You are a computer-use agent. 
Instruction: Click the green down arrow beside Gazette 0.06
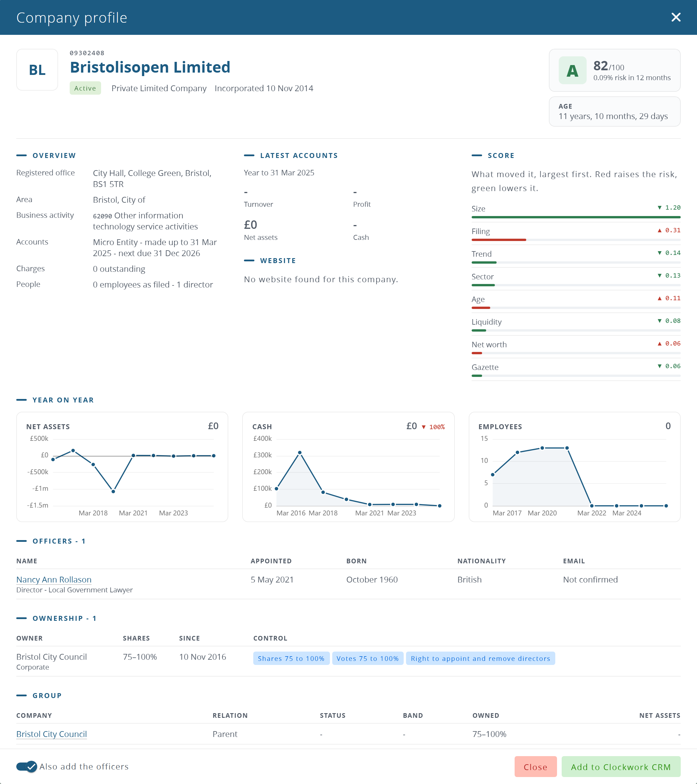pos(660,366)
